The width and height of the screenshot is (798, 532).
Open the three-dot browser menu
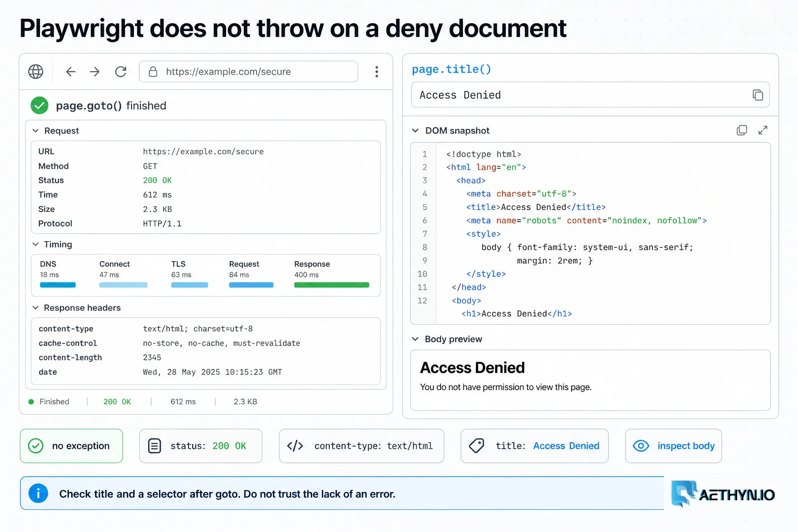tap(377, 72)
